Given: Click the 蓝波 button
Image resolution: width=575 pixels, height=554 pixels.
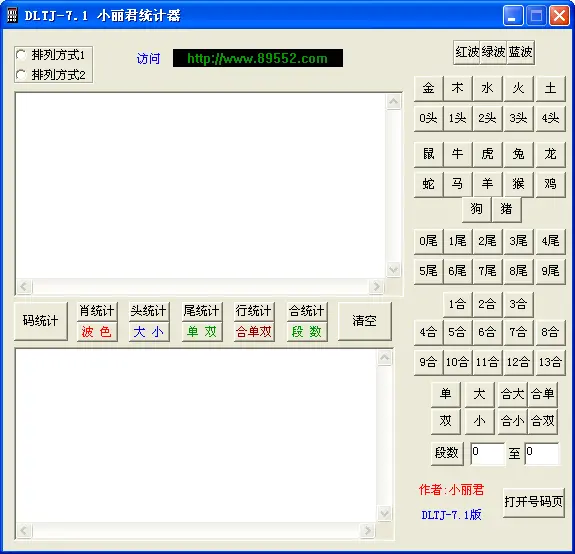Looking at the screenshot, I should click(x=520, y=52).
